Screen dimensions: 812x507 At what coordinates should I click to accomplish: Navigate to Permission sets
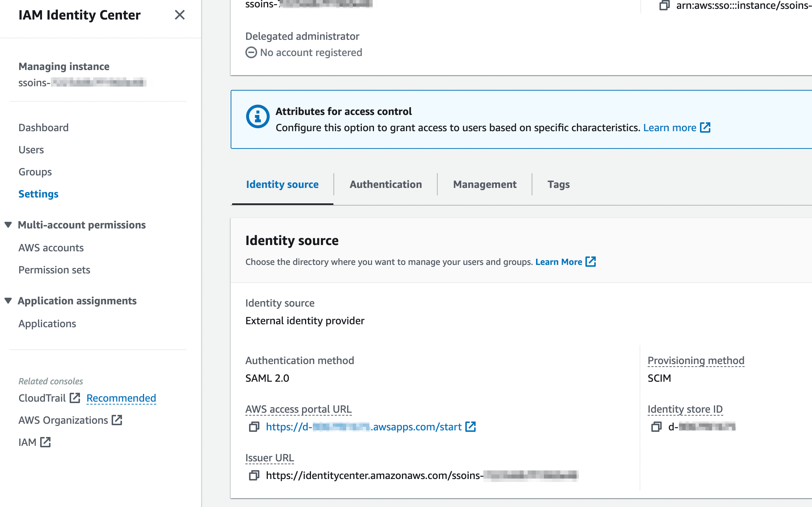(54, 270)
